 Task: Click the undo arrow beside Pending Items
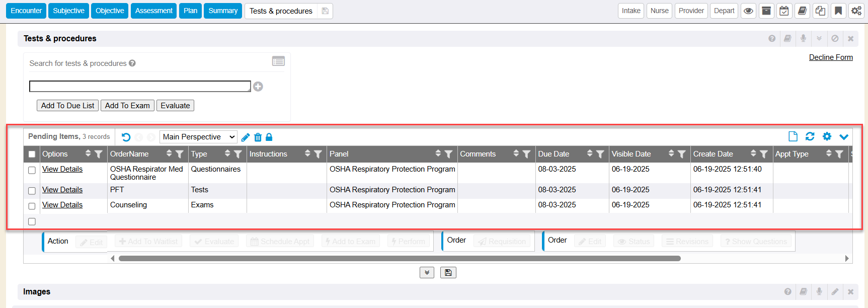tap(126, 137)
